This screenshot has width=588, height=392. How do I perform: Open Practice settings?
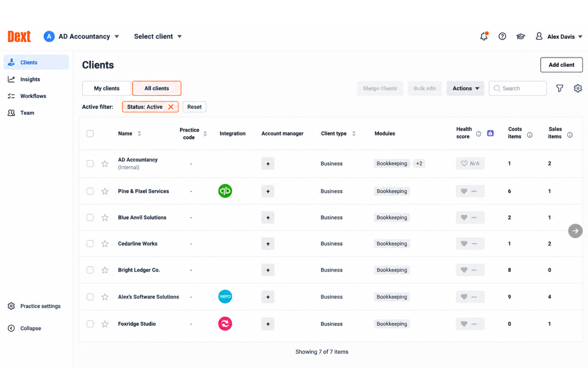[34, 306]
